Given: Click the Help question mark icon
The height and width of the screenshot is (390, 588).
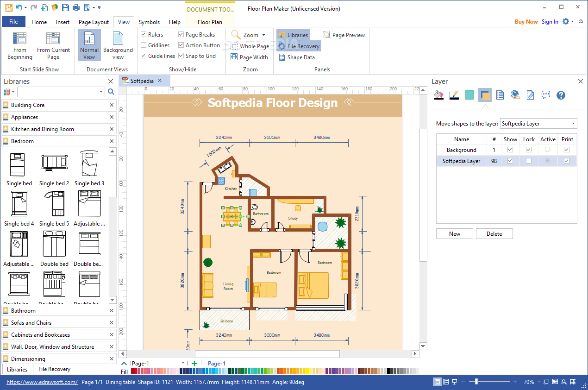Looking at the screenshot, I should coord(561,95).
